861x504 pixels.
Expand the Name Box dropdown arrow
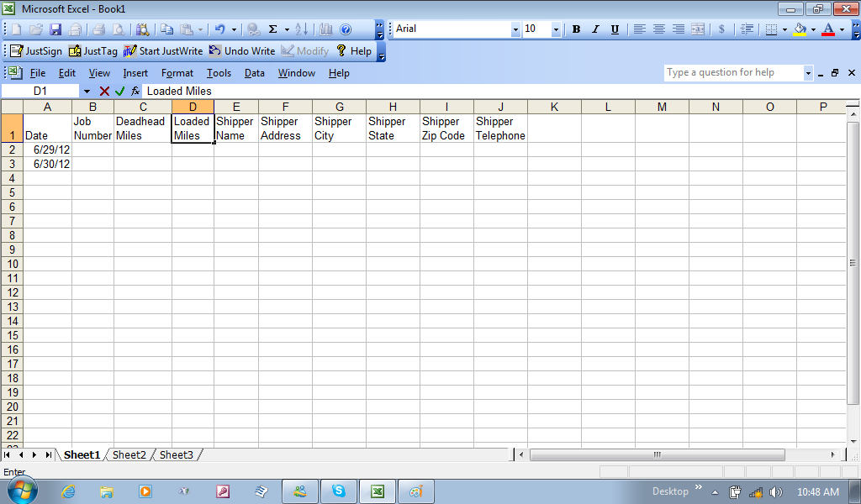point(87,91)
